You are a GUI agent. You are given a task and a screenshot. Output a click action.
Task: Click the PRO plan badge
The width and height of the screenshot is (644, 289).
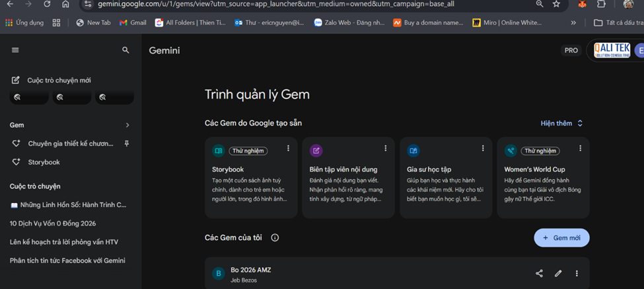[571, 50]
